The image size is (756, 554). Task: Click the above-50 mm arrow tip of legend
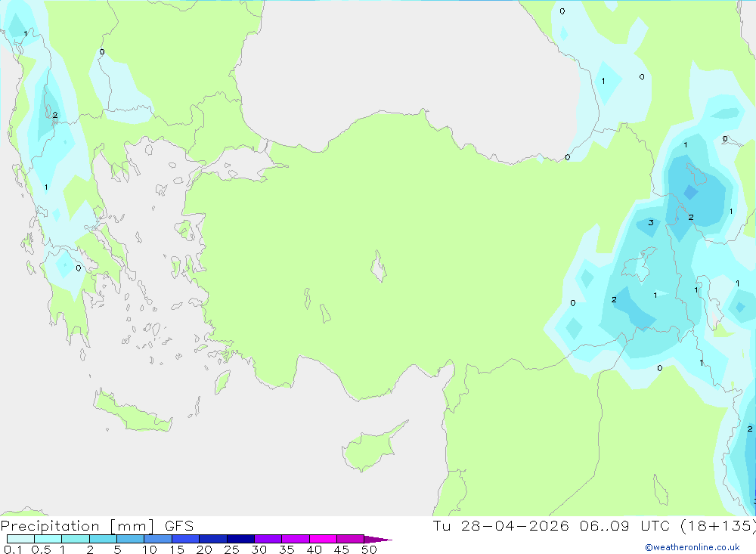378,539
